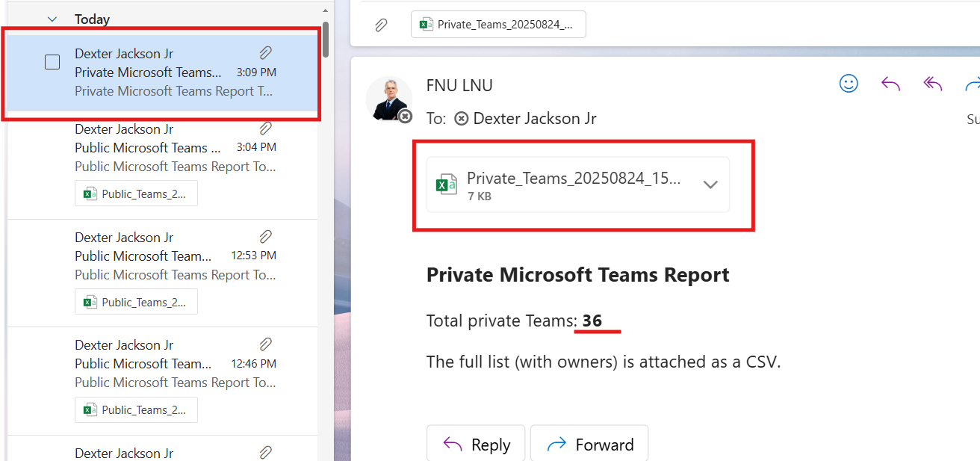Open Public_Teams attachment on 12:53 PM email
Image resolution: width=980 pixels, height=461 pixels.
point(136,302)
